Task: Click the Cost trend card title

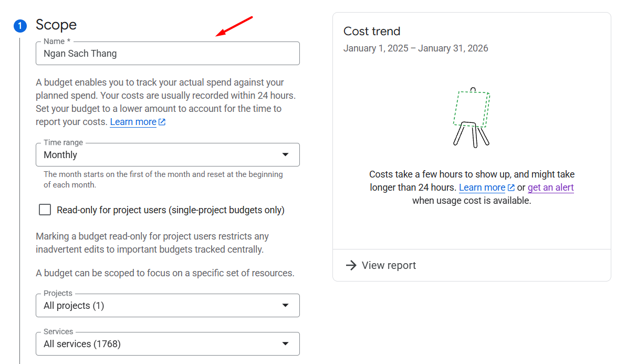Action: [372, 31]
